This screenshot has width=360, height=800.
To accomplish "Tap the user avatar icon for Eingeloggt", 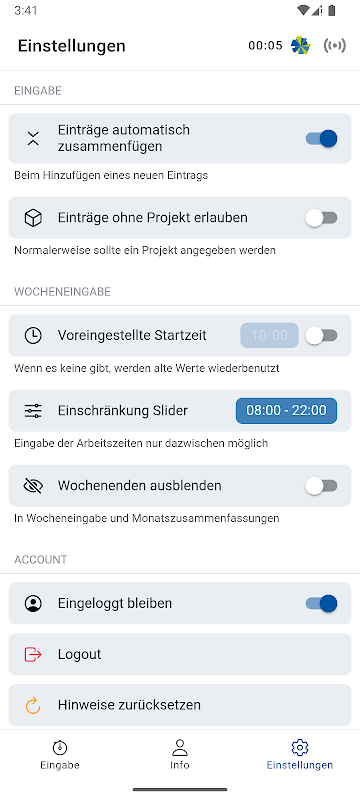I will tap(33, 603).
